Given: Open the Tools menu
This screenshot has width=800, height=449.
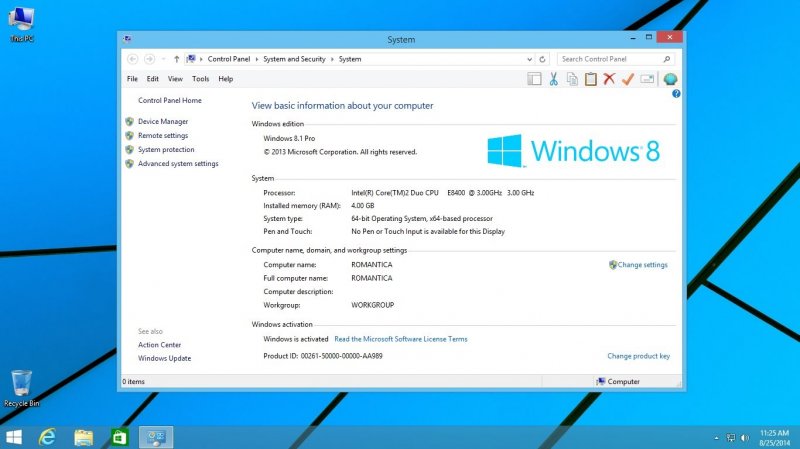Looking at the screenshot, I should pos(201,79).
